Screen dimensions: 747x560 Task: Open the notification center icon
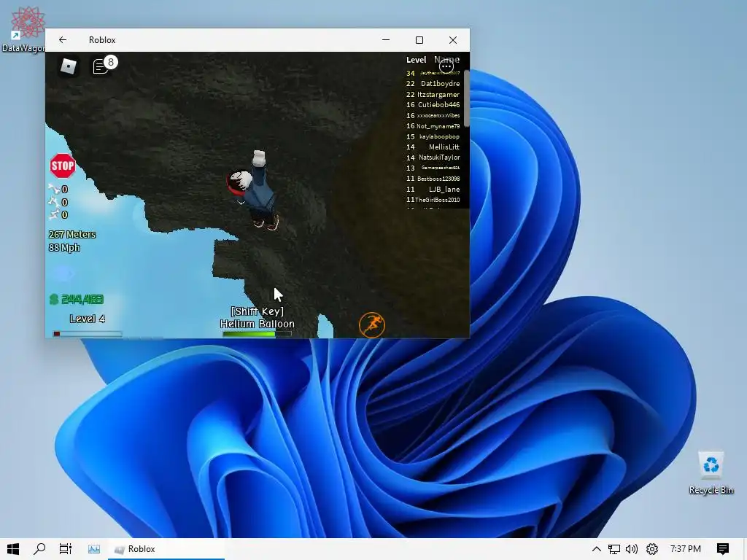723,548
